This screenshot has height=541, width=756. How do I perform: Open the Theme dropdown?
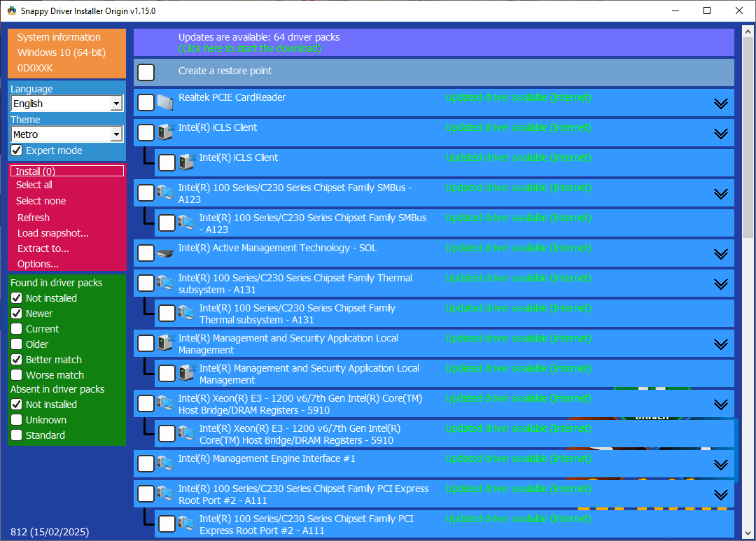116,134
